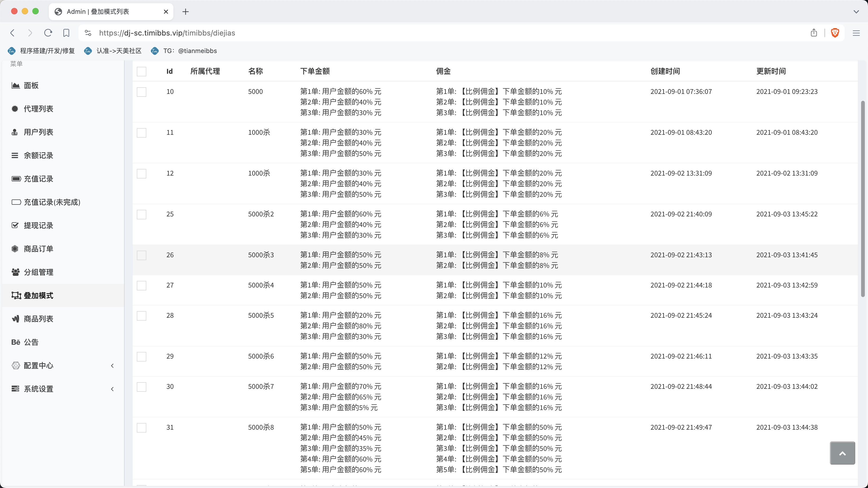The image size is (868, 488).
Task: Expand the 配置中心 submenu chevron
Action: pyautogui.click(x=113, y=365)
